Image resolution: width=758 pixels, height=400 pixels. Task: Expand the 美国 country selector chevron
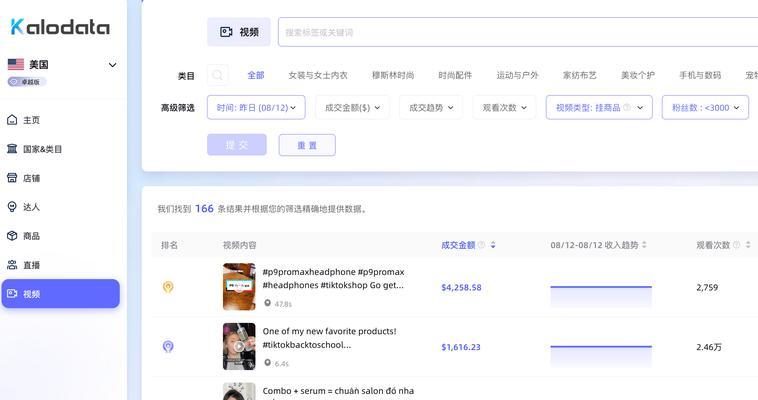click(112, 65)
